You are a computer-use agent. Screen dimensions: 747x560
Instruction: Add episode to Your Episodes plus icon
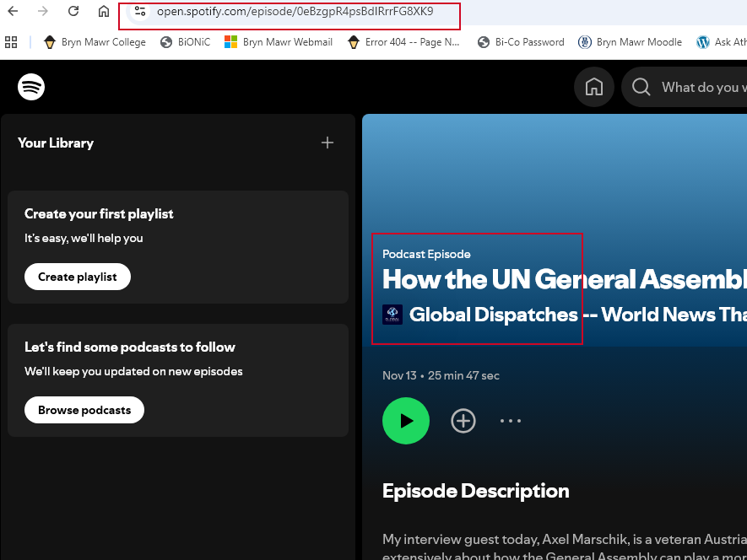coord(463,421)
